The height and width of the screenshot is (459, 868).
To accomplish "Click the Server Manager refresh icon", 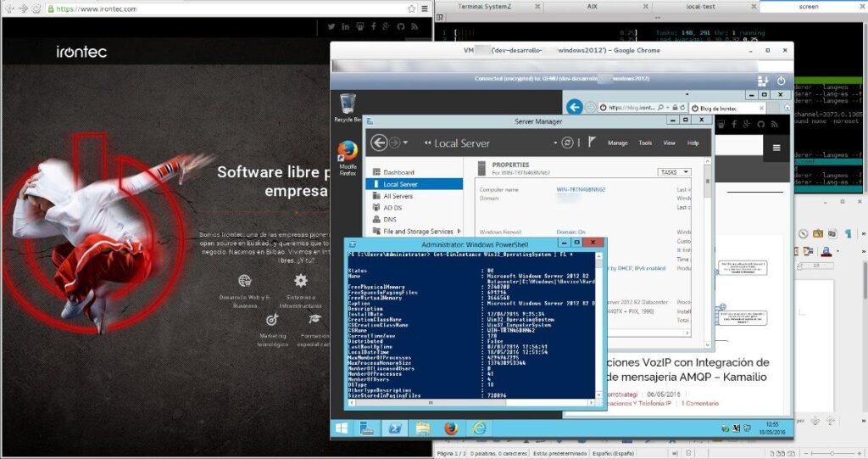I will (x=566, y=143).
